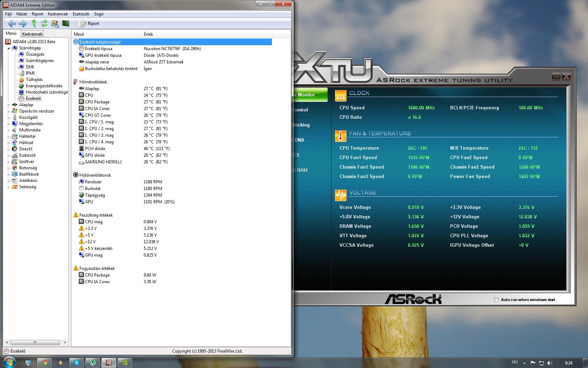Screen dimensions: 588x368
Task: Click the padlock icon beside Burkolatba behatolás
Action: pos(81,69)
